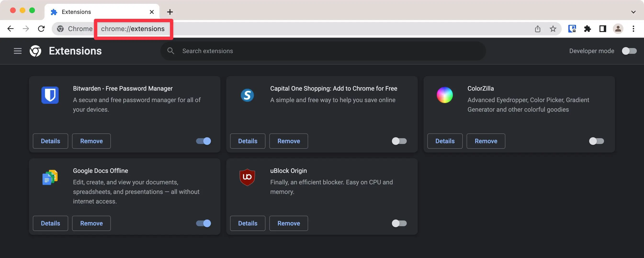Screen dimensions: 644x258
Task: Remove Google Docs Offline extension
Action: [91, 223]
